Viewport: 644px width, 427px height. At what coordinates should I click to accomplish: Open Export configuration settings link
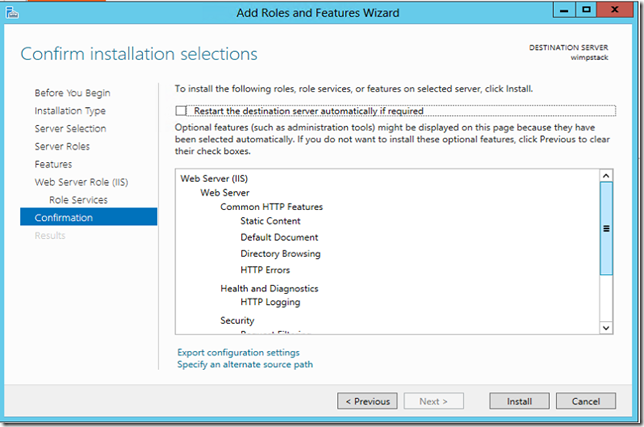238,352
